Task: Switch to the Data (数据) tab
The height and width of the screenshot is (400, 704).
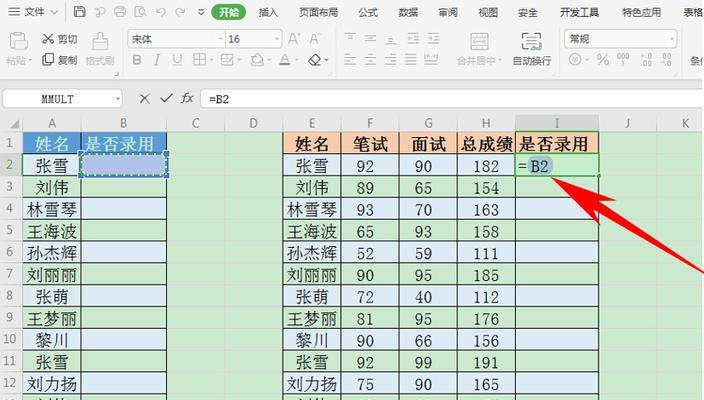Action: tap(408, 13)
